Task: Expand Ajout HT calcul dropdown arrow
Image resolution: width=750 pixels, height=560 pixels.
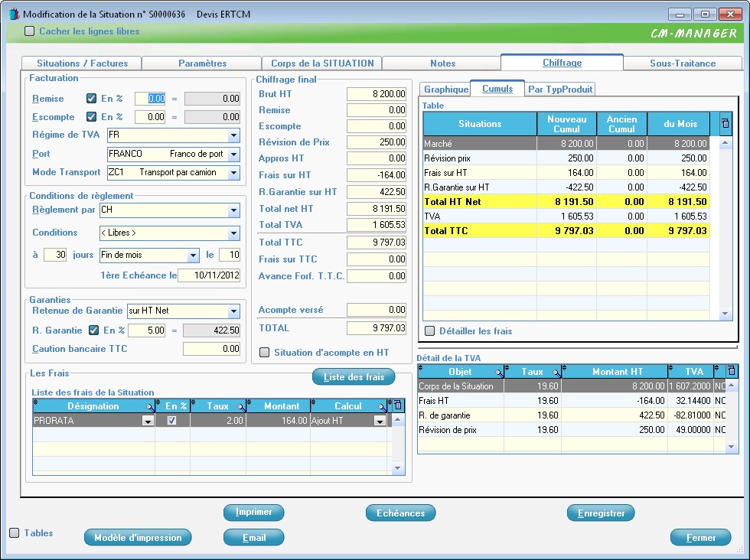Action: pos(380,421)
